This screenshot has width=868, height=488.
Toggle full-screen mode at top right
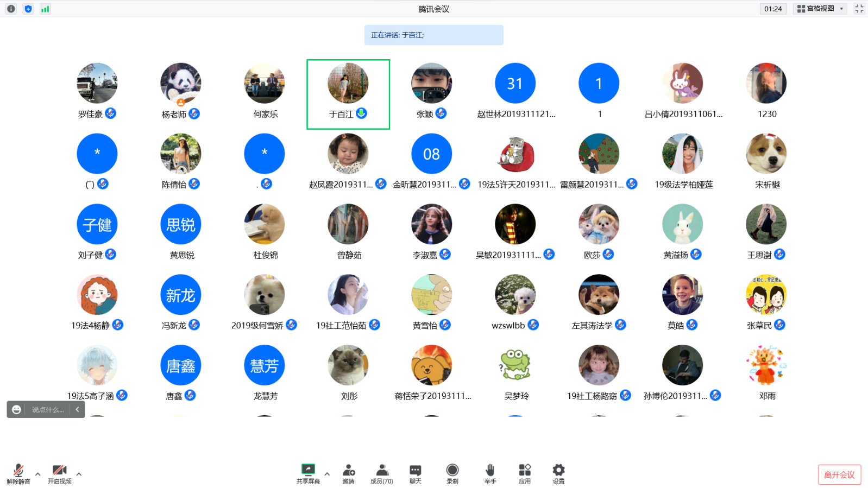(859, 9)
